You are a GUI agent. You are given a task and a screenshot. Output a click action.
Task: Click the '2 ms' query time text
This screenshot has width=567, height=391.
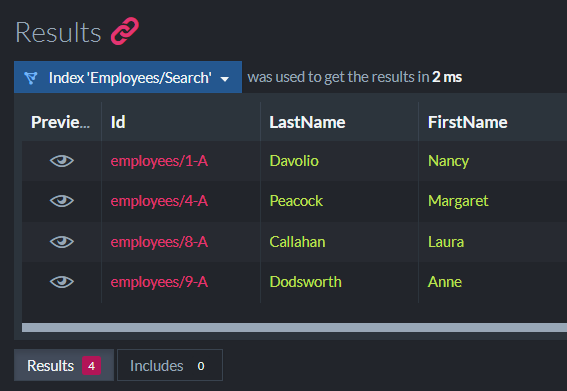[447, 77]
